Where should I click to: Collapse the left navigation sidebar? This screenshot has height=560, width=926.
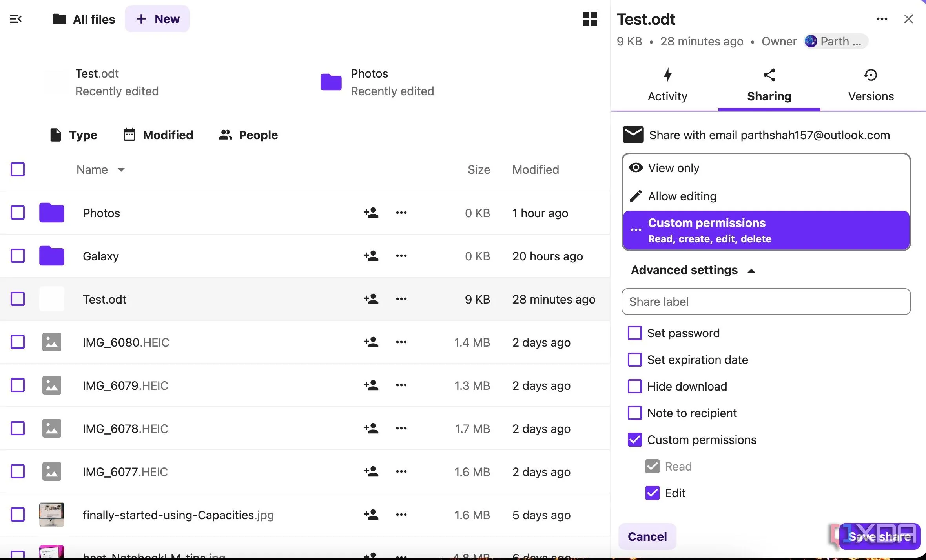tap(16, 18)
